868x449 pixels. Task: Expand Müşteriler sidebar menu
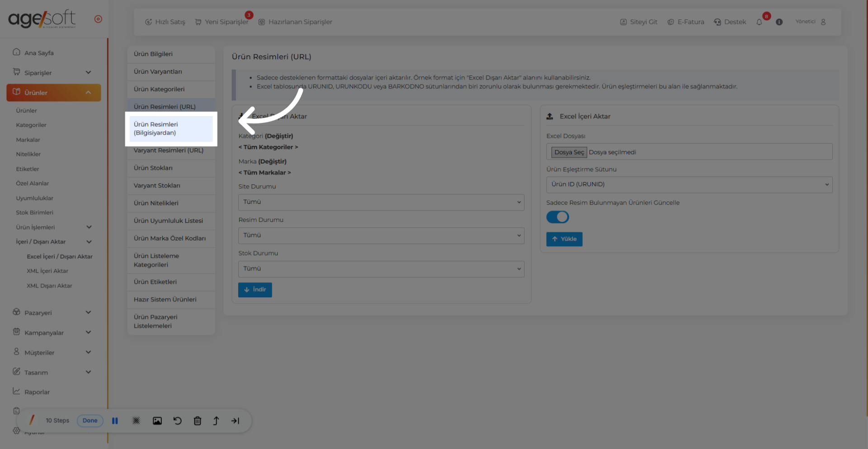click(53, 352)
